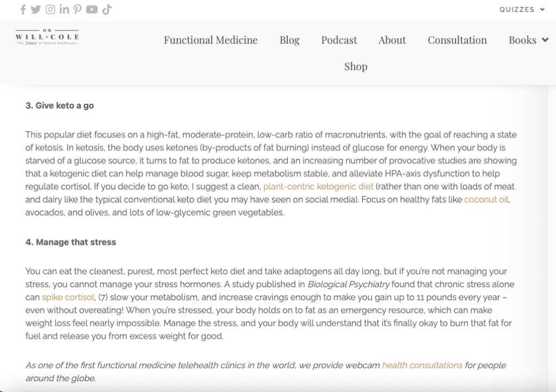The image size is (556, 392).
Task: Open the Pinterest icon
Action: 78,9
